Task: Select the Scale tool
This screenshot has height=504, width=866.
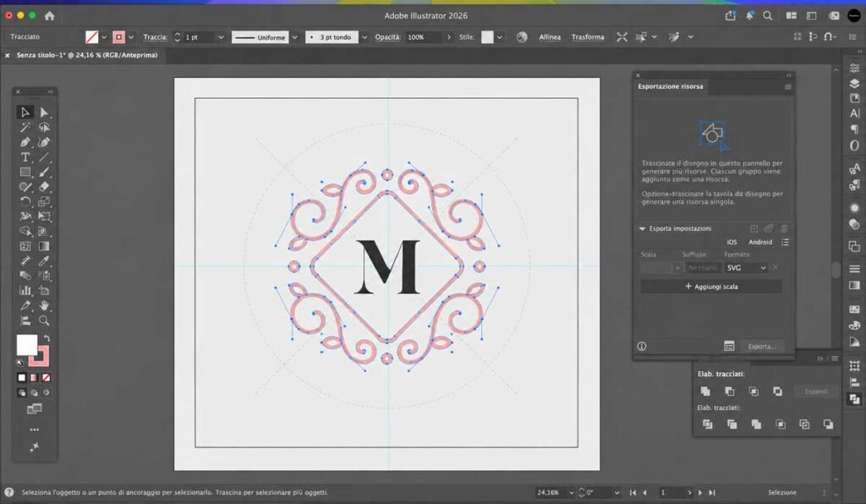Action: [x=44, y=201]
